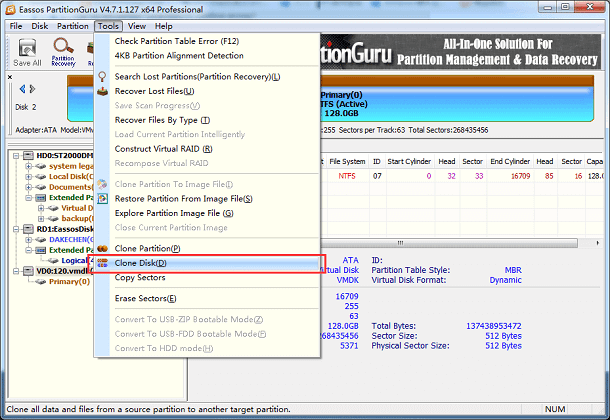Image resolution: width=610 pixels, height=420 pixels.
Task: Click the MBR partition table style value
Action: coord(513,270)
